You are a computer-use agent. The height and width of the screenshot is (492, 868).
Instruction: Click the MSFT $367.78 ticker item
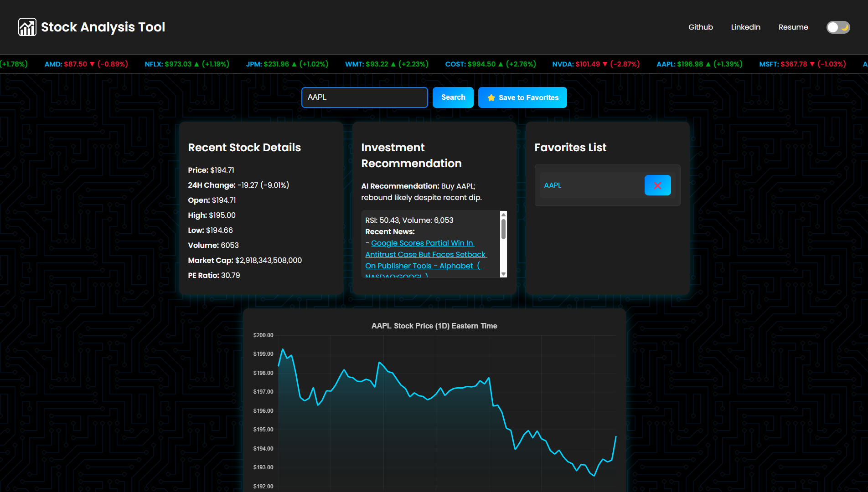[x=802, y=64]
